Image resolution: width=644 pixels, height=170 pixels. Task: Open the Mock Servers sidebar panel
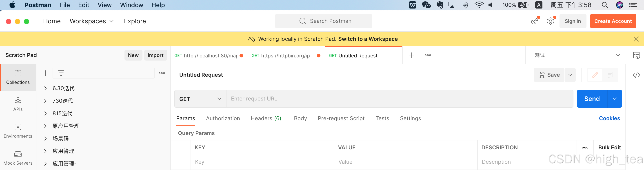18,158
